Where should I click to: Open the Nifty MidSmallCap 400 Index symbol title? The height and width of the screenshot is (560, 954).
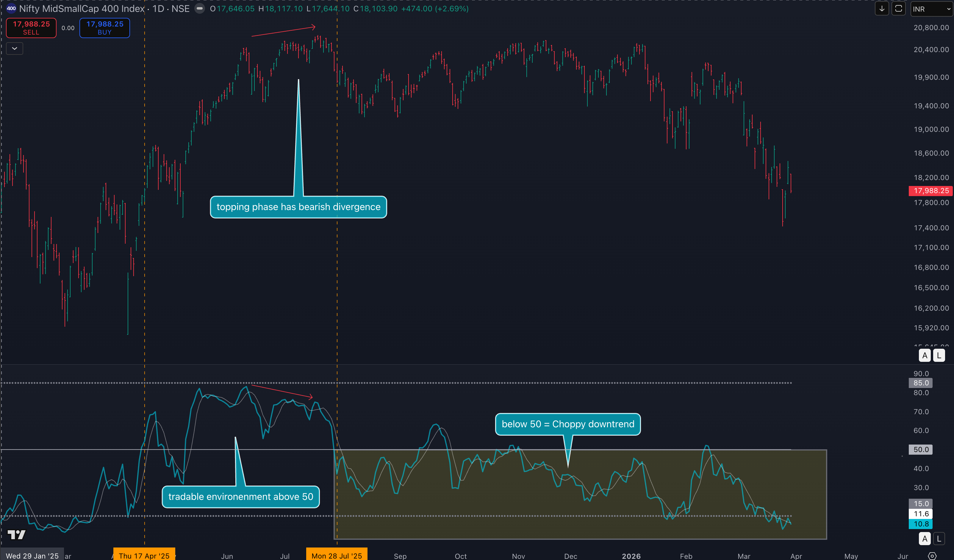coord(82,9)
